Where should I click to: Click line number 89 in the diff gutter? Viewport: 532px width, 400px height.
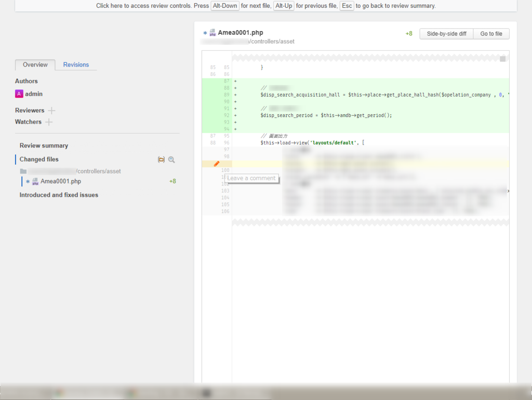tap(227, 95)
